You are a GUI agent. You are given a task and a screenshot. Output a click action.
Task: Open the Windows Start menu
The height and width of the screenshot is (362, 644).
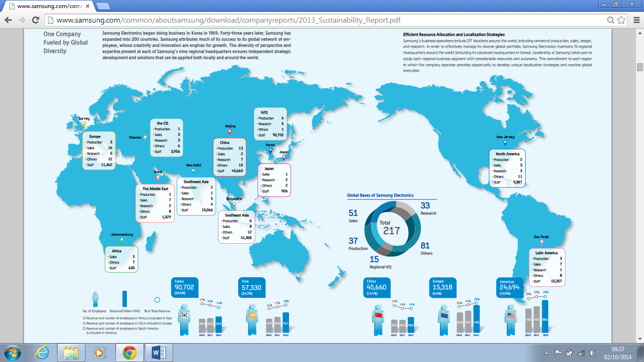[x=13, y=353]
